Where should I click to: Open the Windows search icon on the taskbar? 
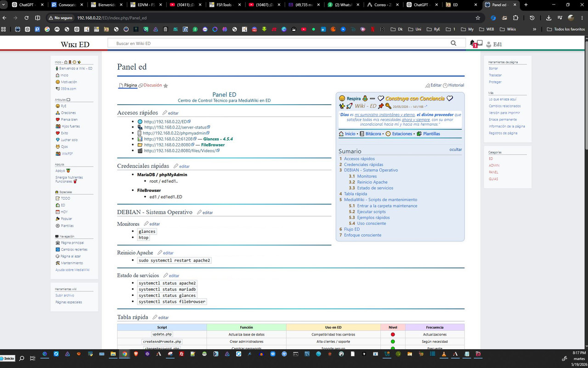(21, 358)
